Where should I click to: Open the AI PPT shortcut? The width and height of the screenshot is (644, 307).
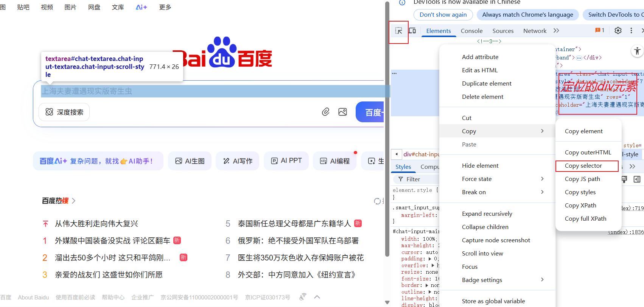click(286, 161)
